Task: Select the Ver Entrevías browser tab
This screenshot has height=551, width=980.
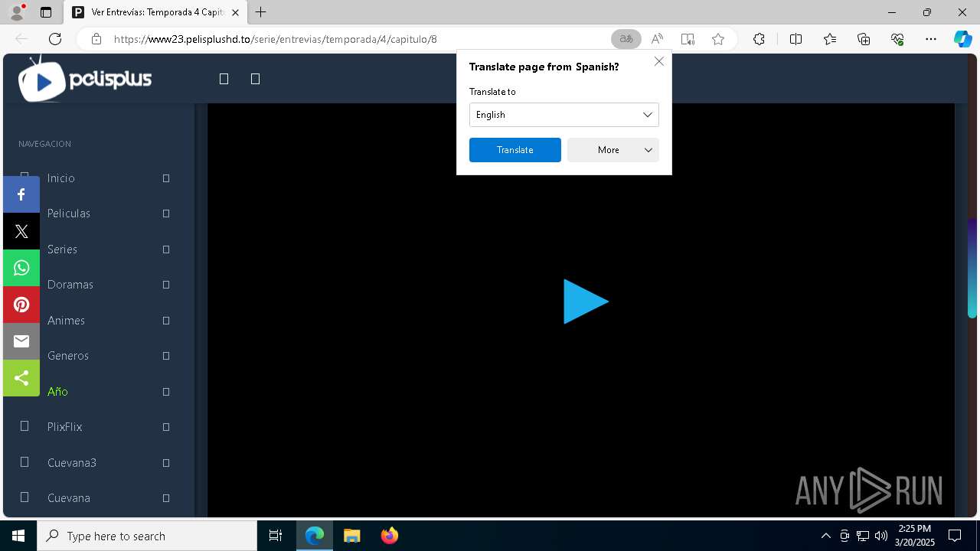Action: click(x=157, y=12)
